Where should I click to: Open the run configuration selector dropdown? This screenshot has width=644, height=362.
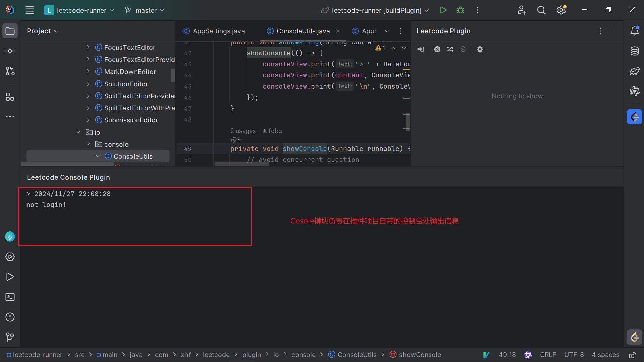tap(375, 10)
